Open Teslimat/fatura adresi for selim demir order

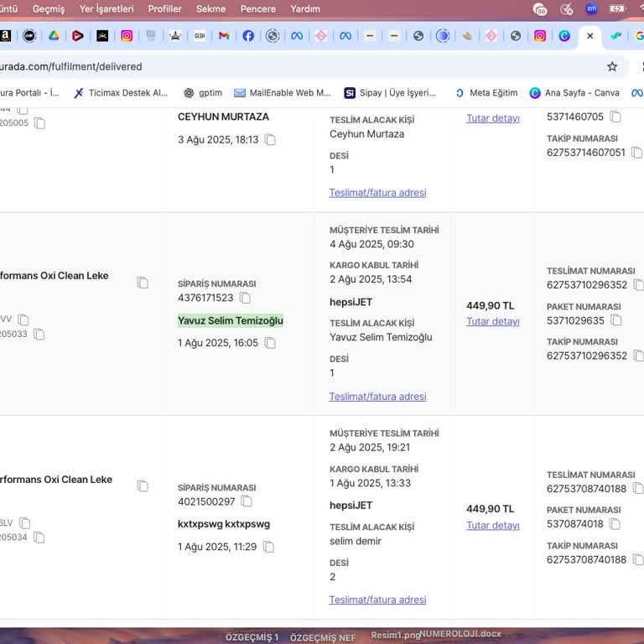tap(377, 600)
